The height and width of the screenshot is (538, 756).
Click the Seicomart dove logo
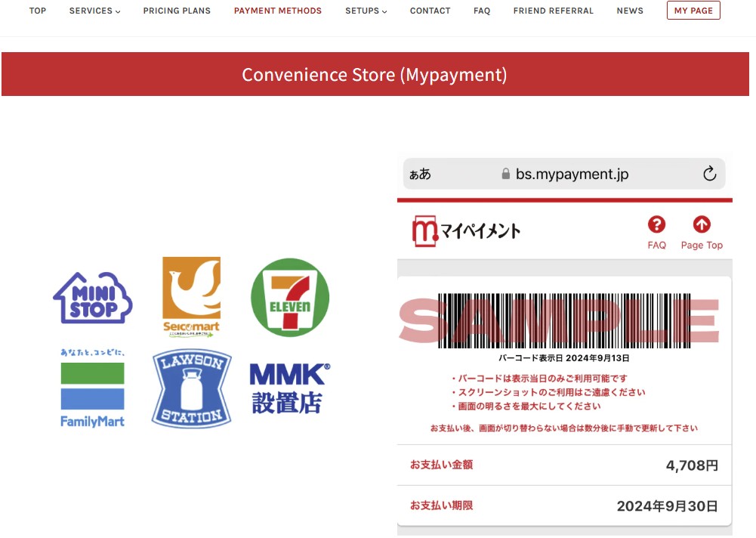(191, 297)
